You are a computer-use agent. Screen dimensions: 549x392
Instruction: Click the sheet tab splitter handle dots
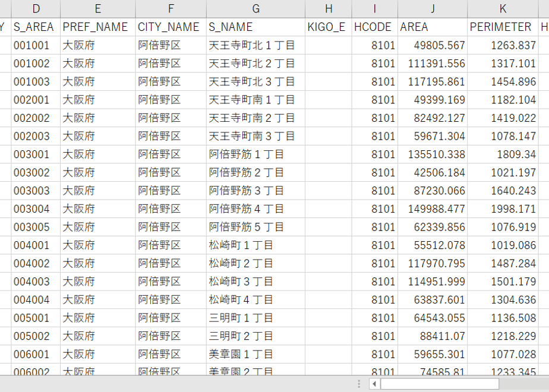tap(359, 384)
